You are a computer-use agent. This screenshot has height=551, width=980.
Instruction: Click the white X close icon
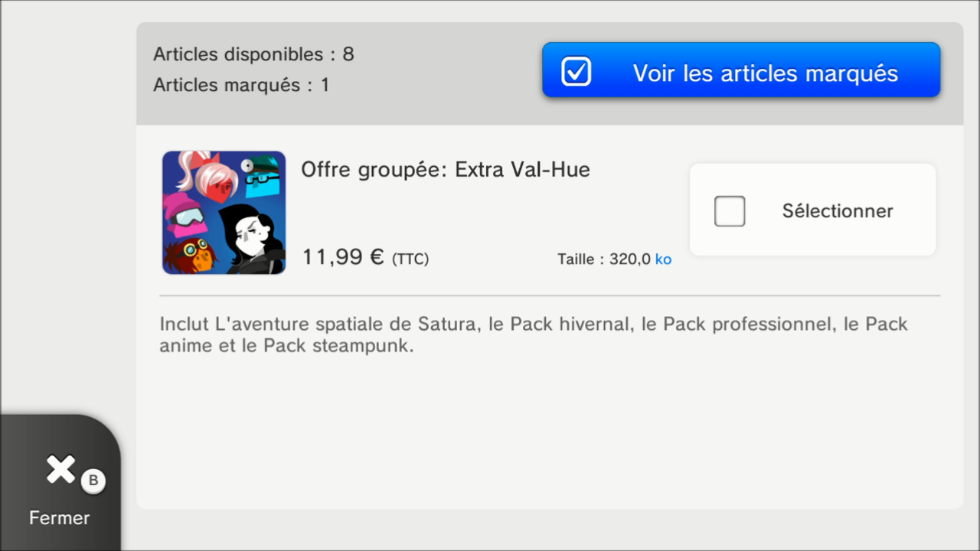60,469
